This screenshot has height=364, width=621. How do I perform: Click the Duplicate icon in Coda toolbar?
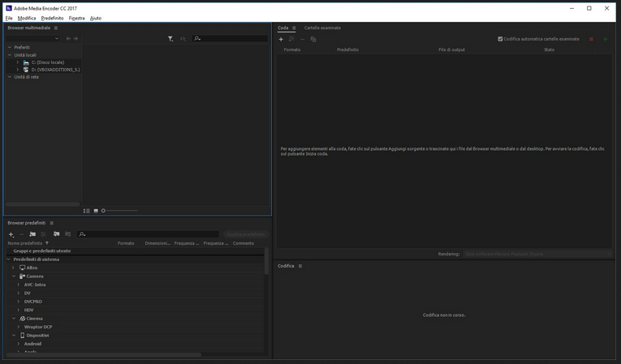[313, 39]
